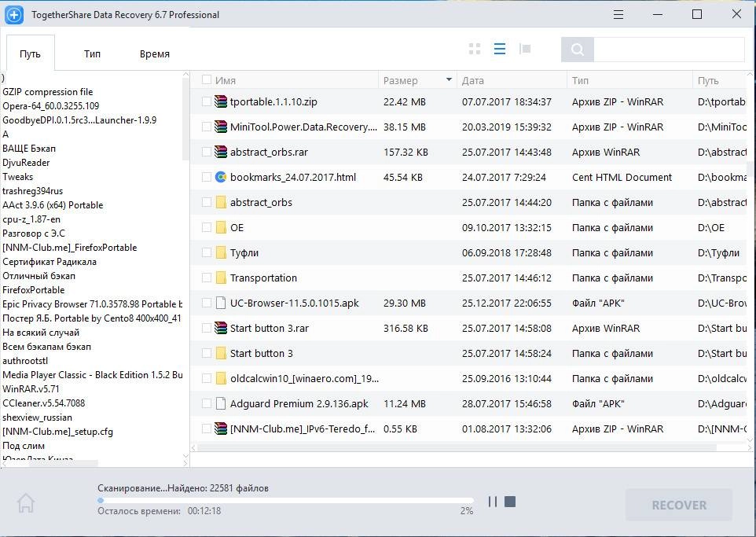Image resolution: width=756 pixels, height=537 pixels.
Task: Check the tportable.1.1.10.zip checkbox
Action: click(x=207, y=101)
